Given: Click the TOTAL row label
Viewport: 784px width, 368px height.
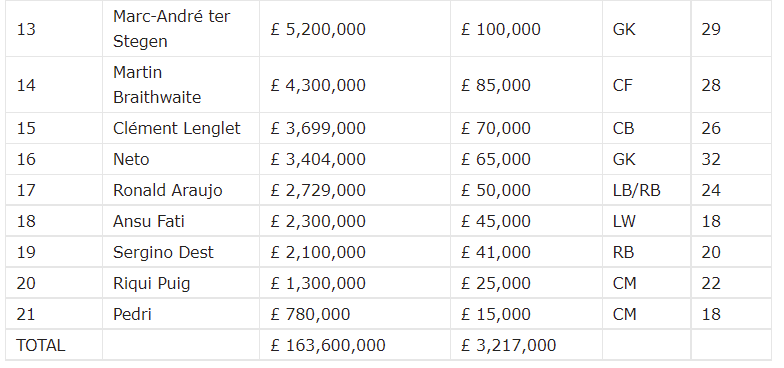Looking at the screenshot, I should pos(40,345).
